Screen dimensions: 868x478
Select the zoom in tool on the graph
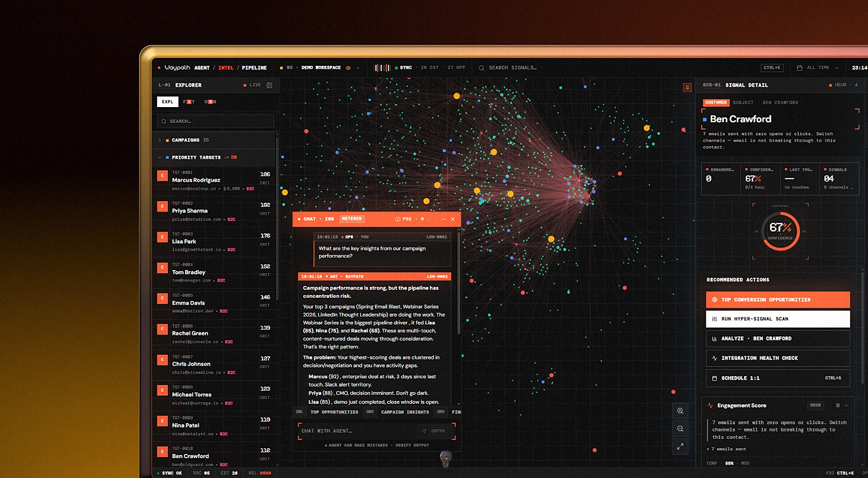tap(680, 411)
